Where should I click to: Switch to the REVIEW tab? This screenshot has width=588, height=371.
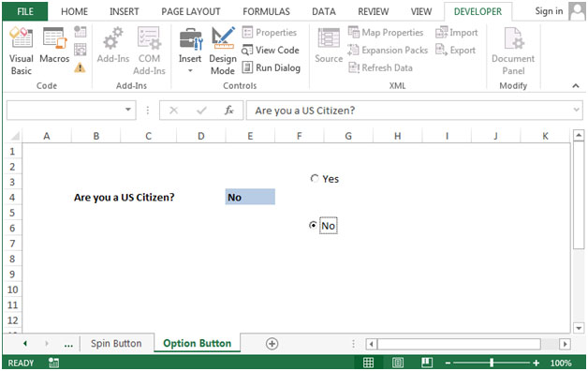coord(374,11)
